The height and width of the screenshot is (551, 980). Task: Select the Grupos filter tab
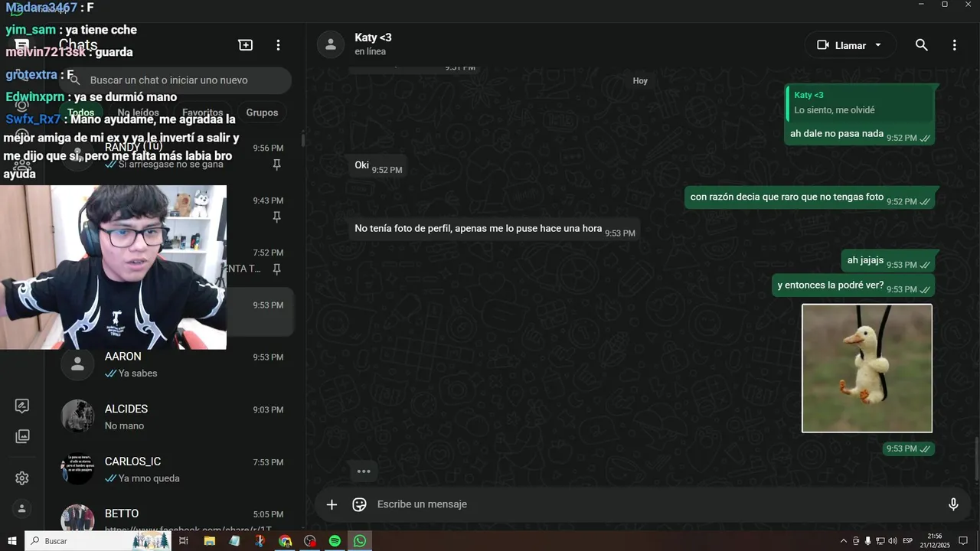point(262,112)
